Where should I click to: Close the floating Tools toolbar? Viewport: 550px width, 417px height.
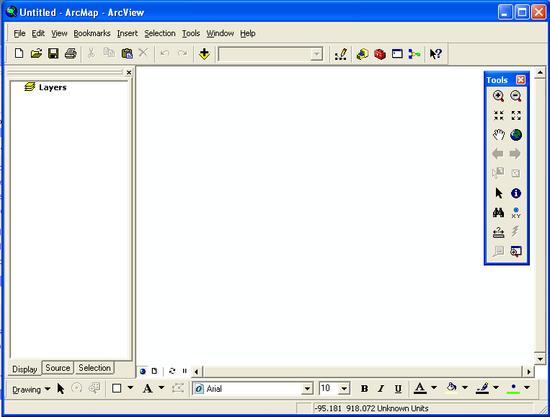coord(521,80)
